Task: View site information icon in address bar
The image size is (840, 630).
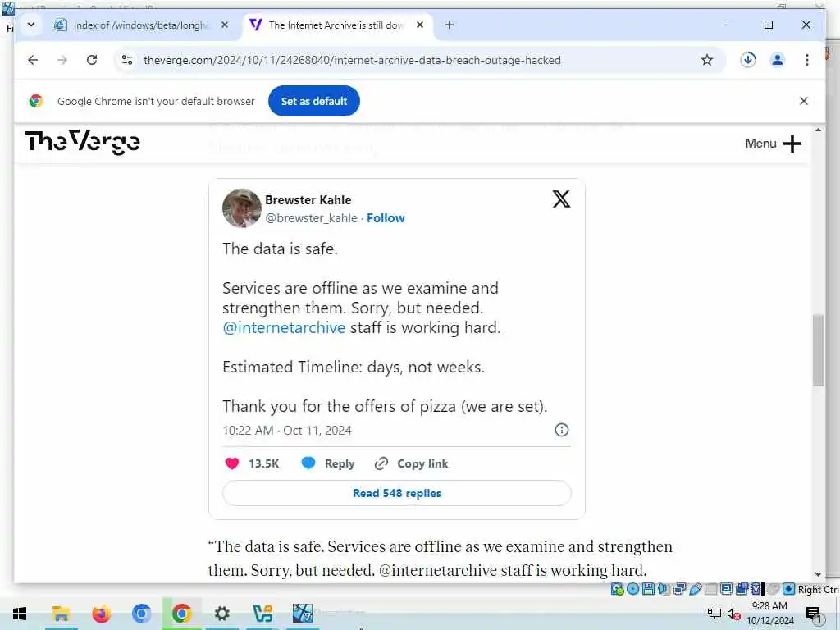Action: [127, 60]
